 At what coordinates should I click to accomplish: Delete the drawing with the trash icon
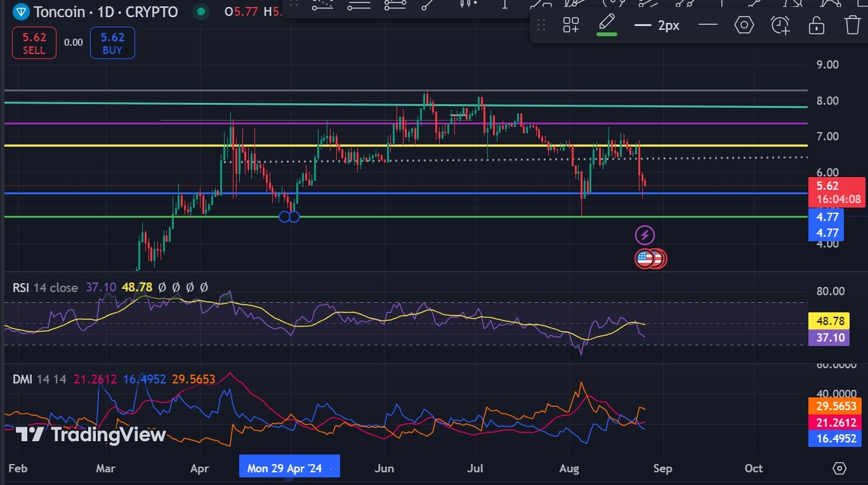pos(853,25)
